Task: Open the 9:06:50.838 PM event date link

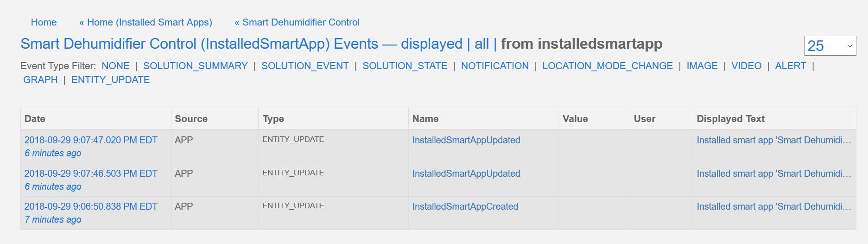Action: click(91, 206)
